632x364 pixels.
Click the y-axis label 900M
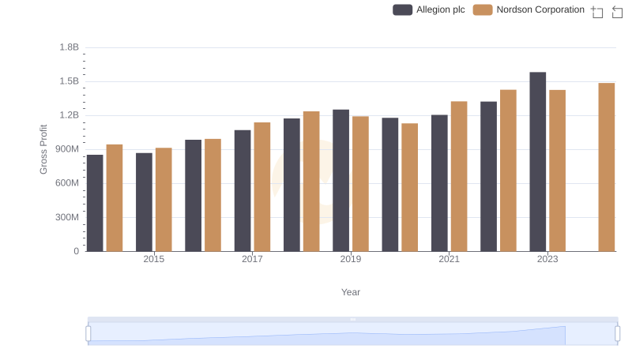click(x=67, y=149)
